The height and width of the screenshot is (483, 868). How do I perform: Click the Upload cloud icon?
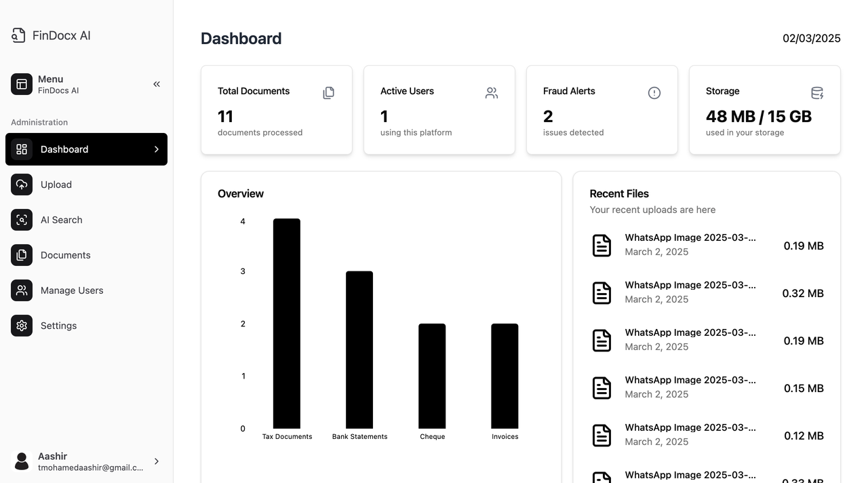tap(22, 185)
